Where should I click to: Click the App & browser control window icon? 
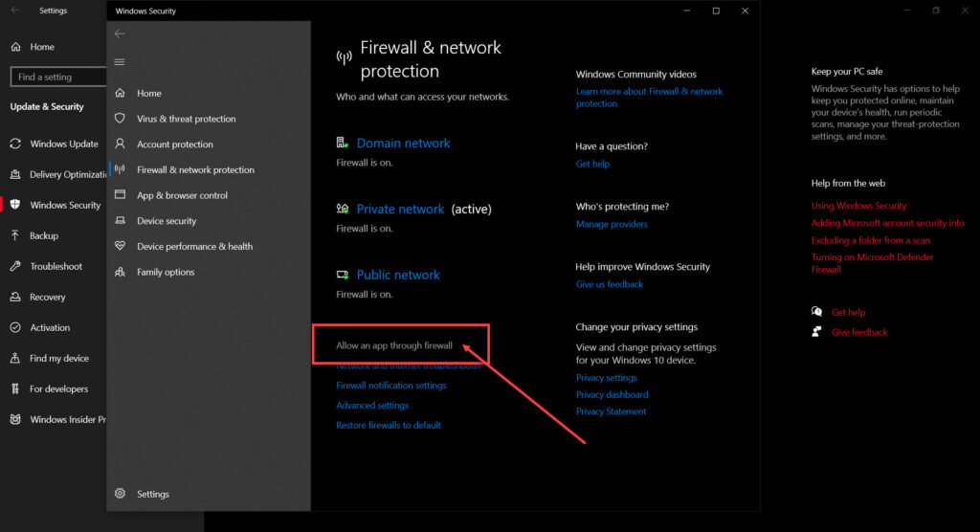coord(120,194)
